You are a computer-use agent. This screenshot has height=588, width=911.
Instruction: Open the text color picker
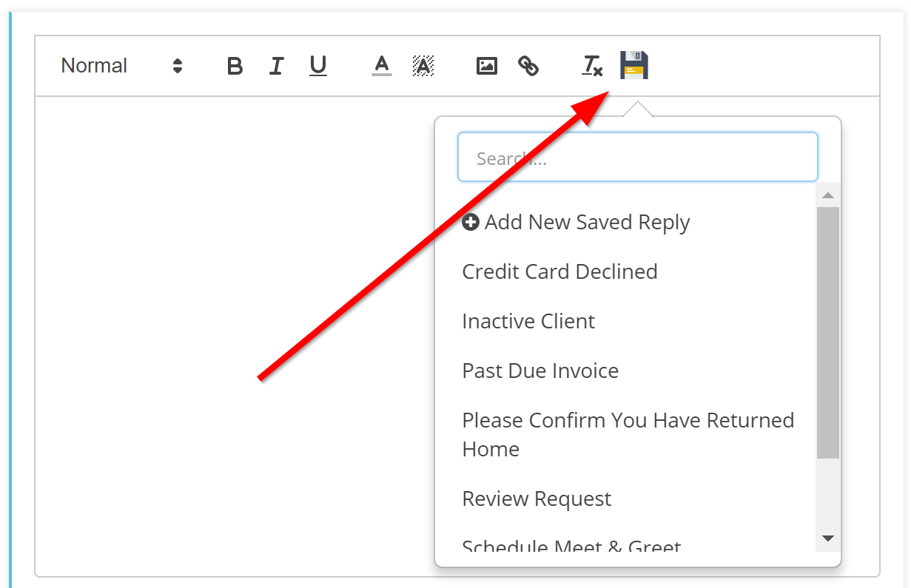[x=381, y=66]
